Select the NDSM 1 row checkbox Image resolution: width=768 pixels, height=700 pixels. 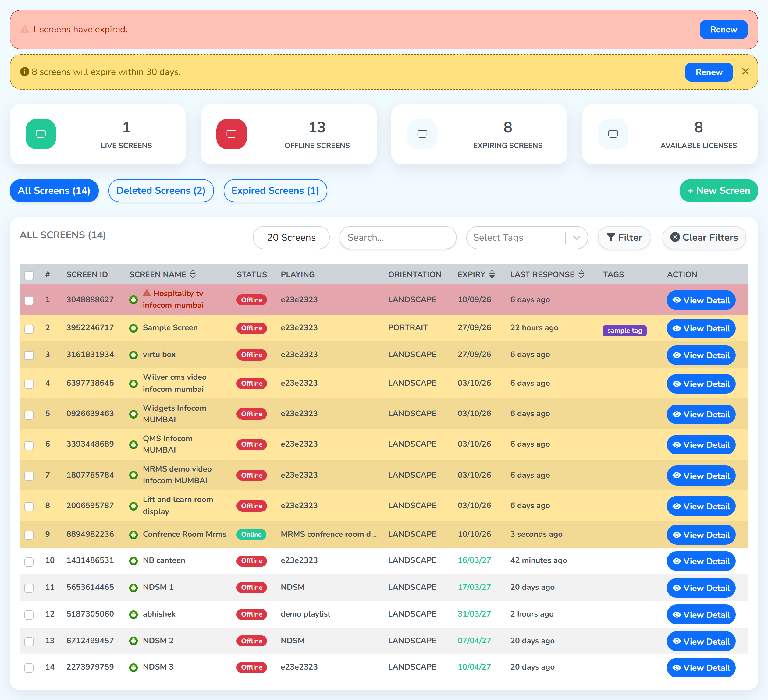coord(29,588)
